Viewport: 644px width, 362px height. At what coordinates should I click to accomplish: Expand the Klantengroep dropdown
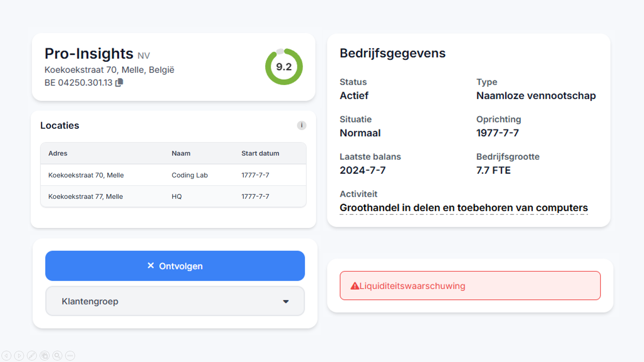(x=175, y=301)
